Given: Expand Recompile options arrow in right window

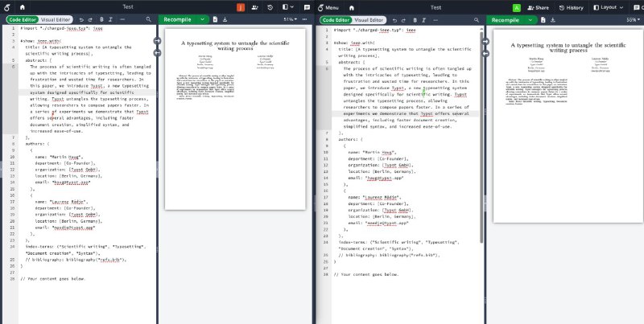Looking at the screenshot, I should click(531, 18).
